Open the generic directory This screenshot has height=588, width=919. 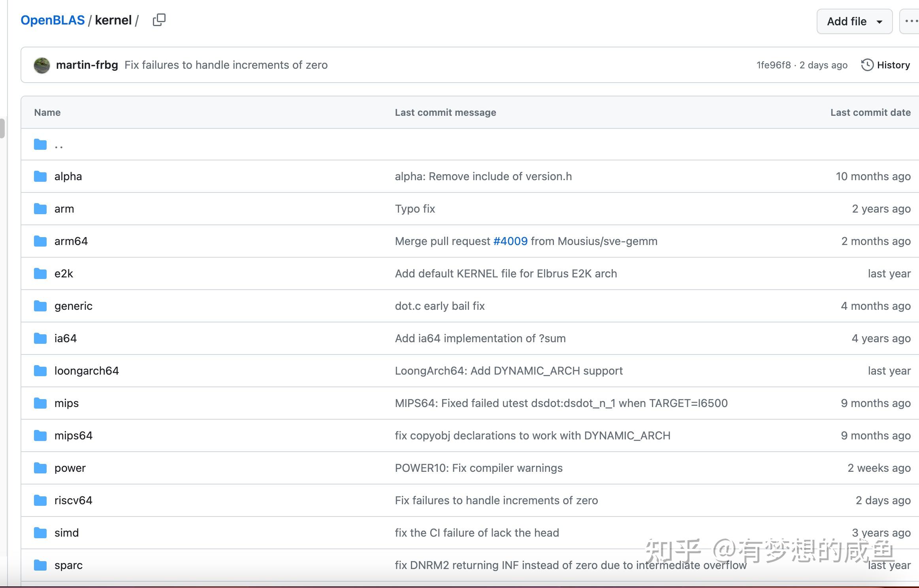[73, 306]
